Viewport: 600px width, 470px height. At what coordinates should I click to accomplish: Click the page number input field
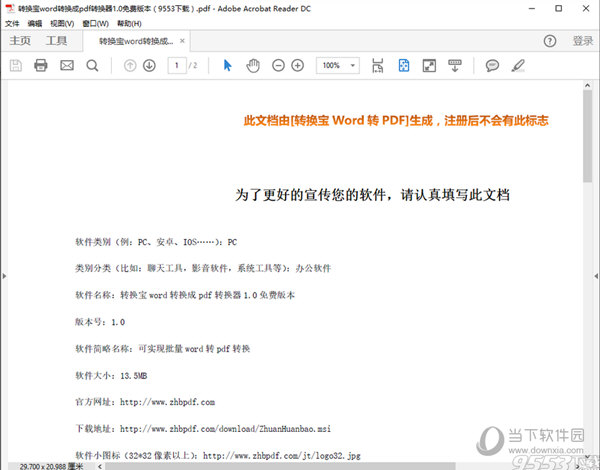pos(177,65)
